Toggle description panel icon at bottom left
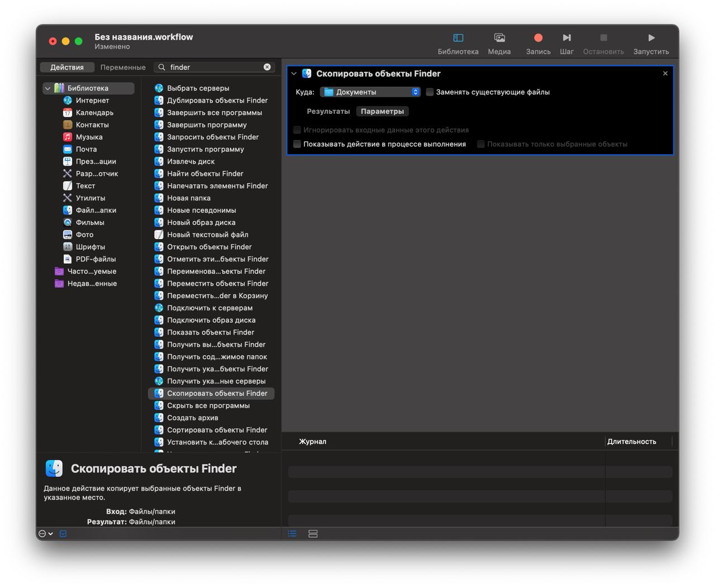The image size is (715, 588). (x=63, y=534)
